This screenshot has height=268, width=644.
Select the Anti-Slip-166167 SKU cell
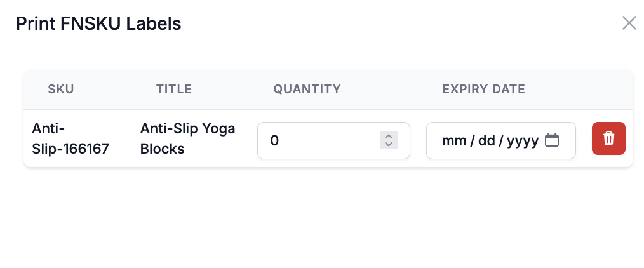coord(70,138)
